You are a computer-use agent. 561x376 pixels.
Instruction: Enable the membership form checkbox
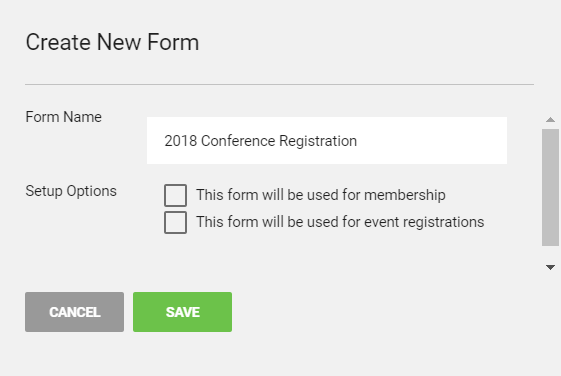click(175, 195)
